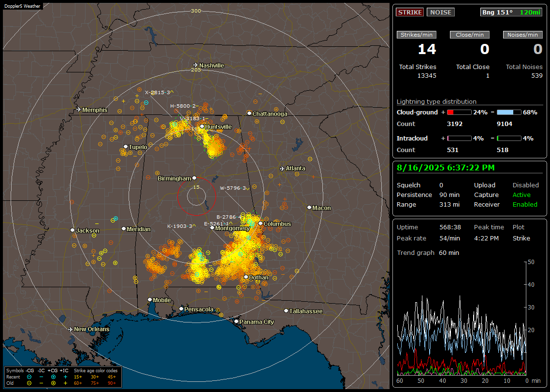This screenshot has width=550, height=392.
Task: Select the Panama City dot
Action: [x=236, y=321]
